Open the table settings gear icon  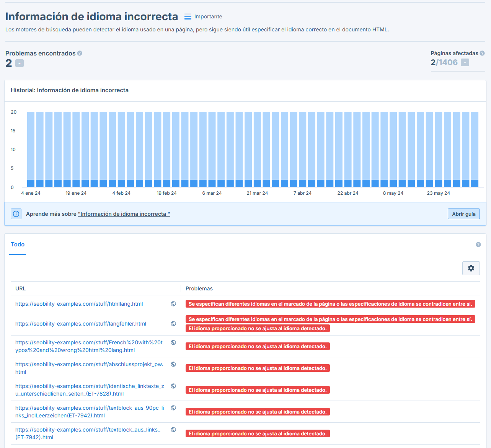(471, 268)
